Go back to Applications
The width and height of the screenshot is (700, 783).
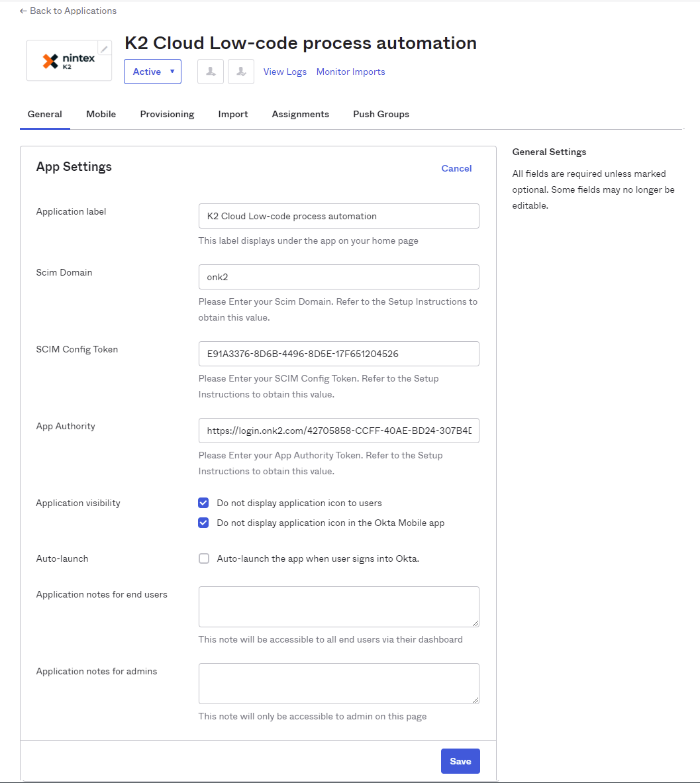(x=68, y=11)
